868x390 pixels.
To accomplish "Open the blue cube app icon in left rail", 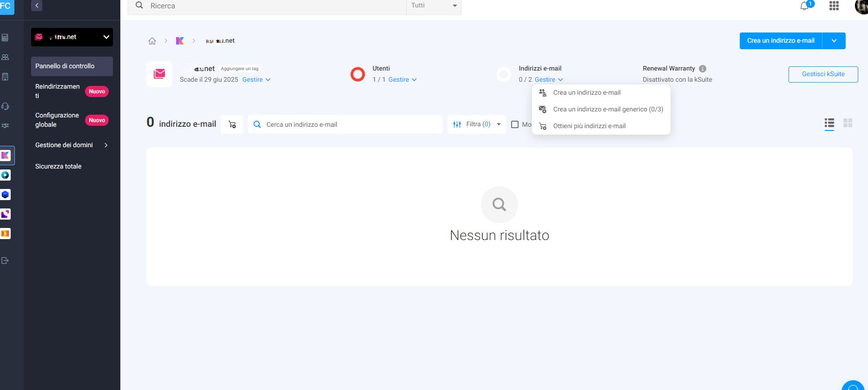I will pyautogui.click(x=6, y=195).
